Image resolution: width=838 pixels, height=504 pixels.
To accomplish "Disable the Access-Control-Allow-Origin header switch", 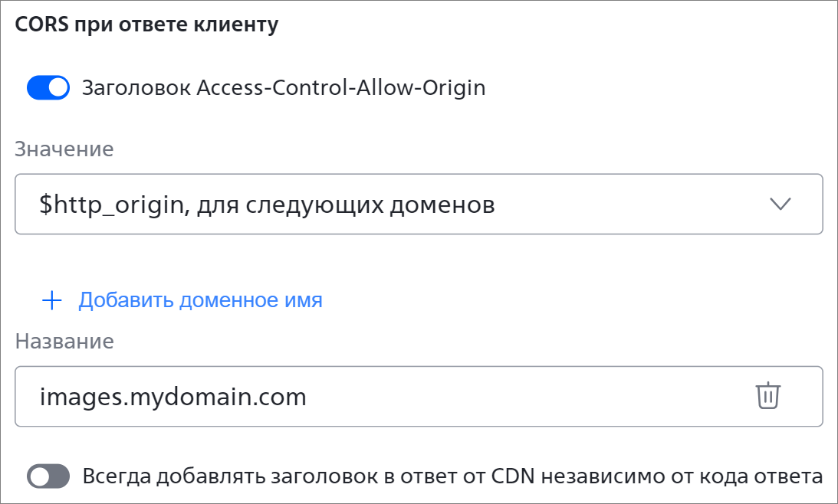I will coord(48,87).
